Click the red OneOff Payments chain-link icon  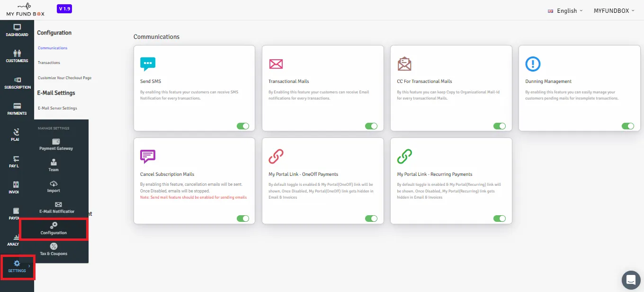(x=276, y=156)
